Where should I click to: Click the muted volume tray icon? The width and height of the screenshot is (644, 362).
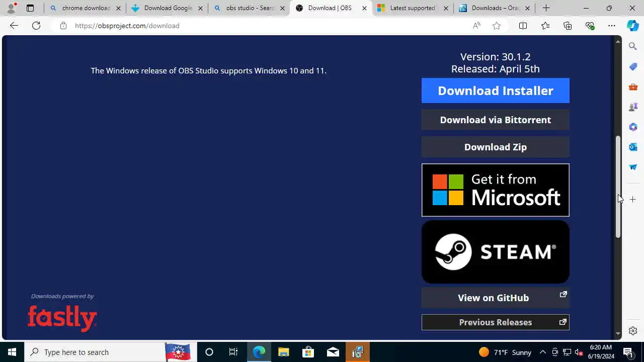(579, 352)
